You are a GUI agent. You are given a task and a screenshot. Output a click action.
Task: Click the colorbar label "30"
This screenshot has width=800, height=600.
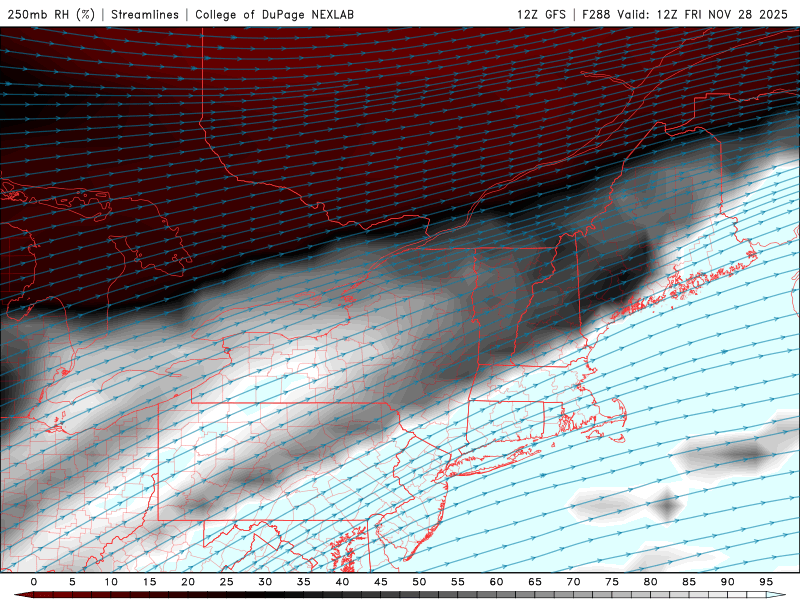[265, 582]
